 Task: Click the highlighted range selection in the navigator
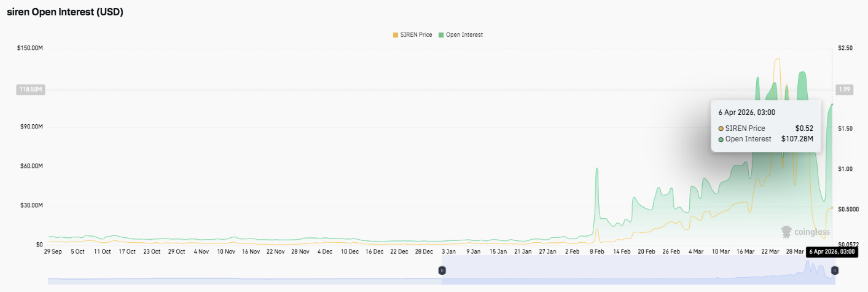(638, 270)
